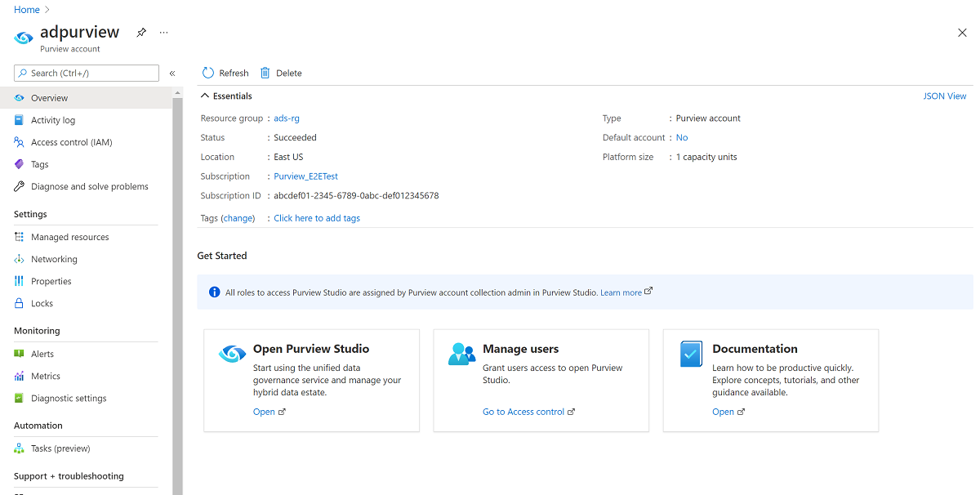Viewport: 980px width, 495px height.
Task: Click the Activity log icon
Action: pyautogui.click(x=19, y=120)
